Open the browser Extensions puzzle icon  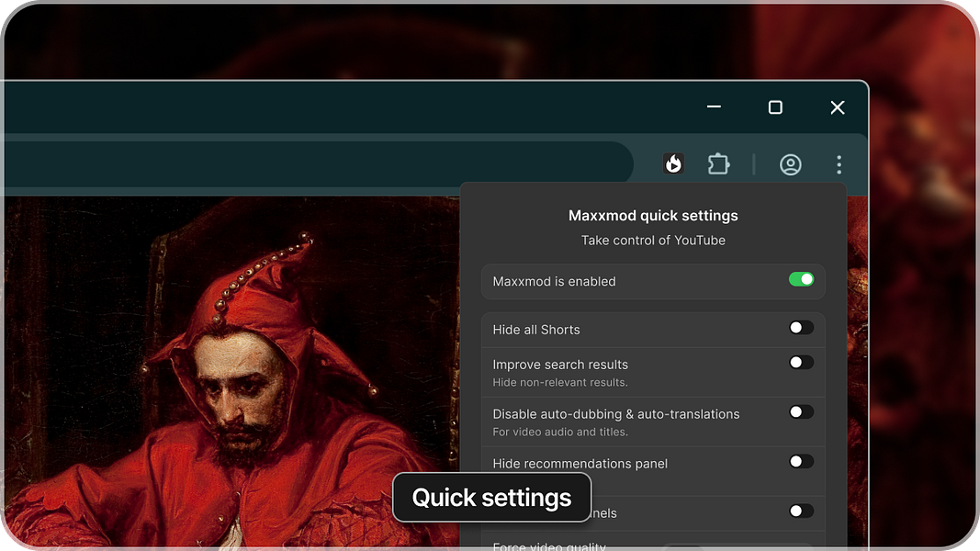719,164
